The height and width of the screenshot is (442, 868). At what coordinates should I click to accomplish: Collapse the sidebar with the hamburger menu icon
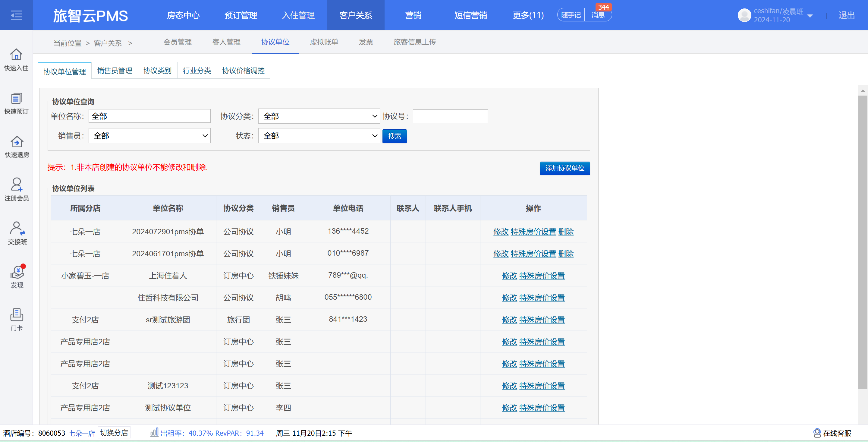pos(16,15)
